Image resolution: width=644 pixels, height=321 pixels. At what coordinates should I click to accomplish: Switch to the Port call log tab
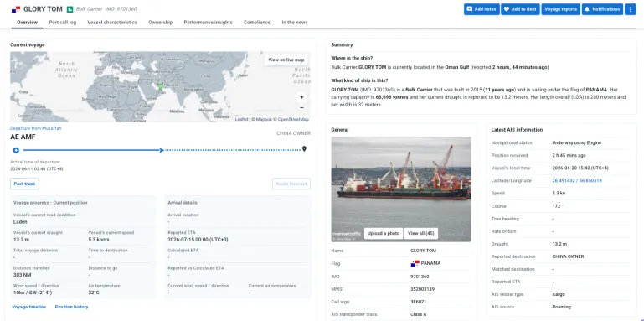[63, 22]
